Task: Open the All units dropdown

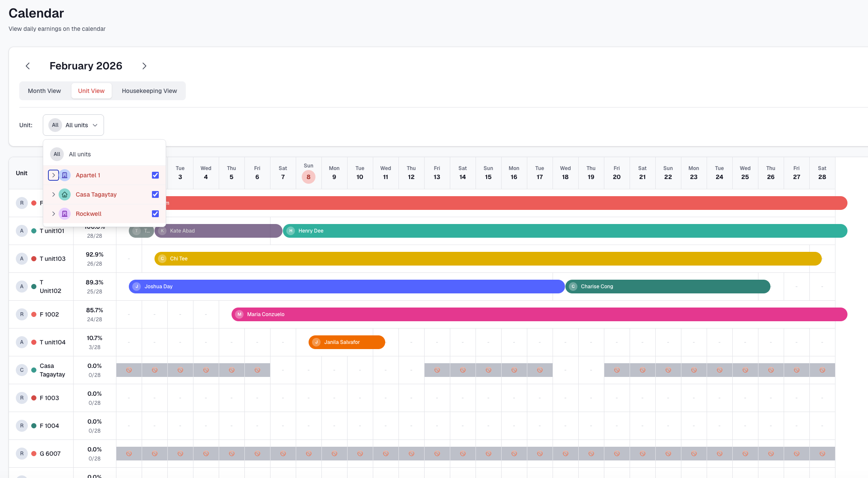Action: click(x=73, y=125)
